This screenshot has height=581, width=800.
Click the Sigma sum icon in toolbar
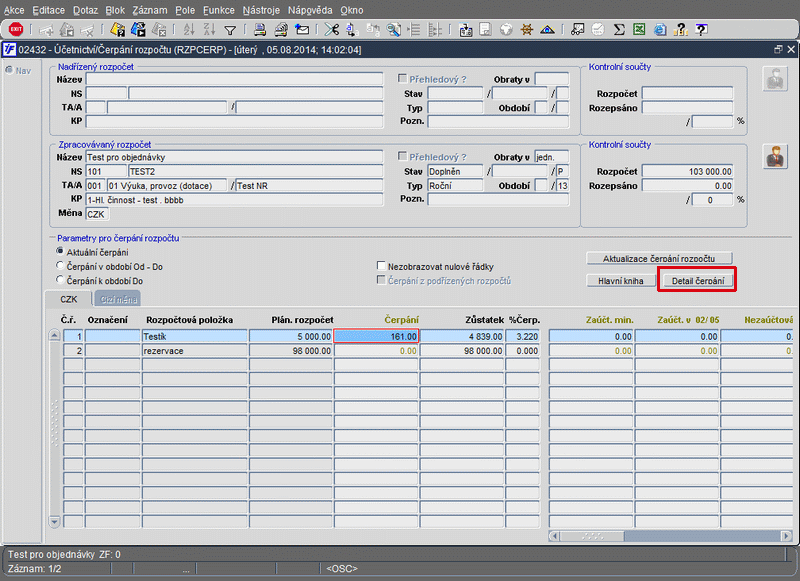(x=619, y=30)
